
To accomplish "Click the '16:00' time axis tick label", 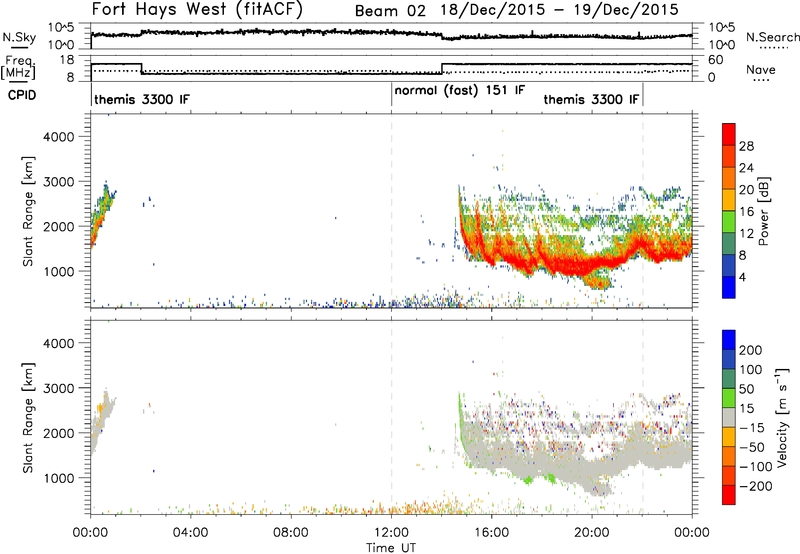I will pos(491,533).
